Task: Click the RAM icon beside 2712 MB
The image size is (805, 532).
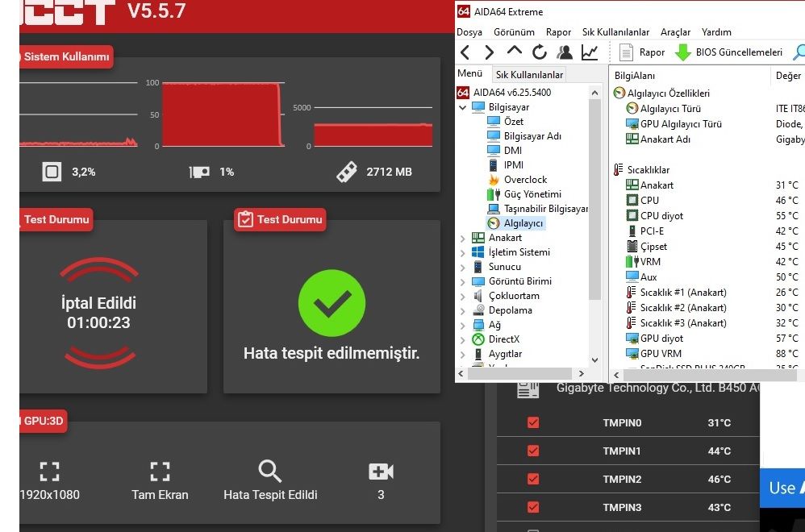Action: coord(347,172)
